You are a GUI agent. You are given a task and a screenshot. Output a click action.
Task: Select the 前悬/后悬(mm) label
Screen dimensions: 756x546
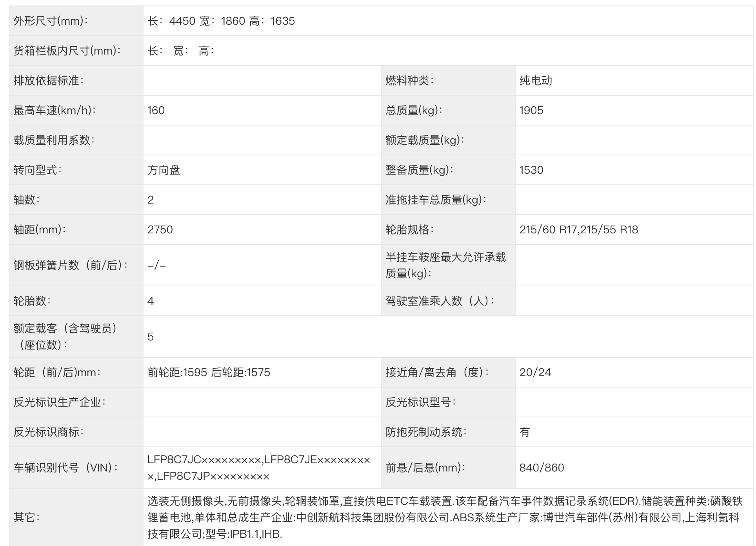pos(425,468)
